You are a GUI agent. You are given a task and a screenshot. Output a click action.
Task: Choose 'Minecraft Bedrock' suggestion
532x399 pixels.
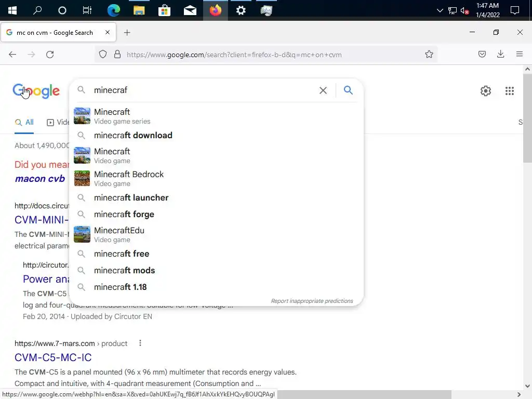pyautogui.click(x=216, y=179)
